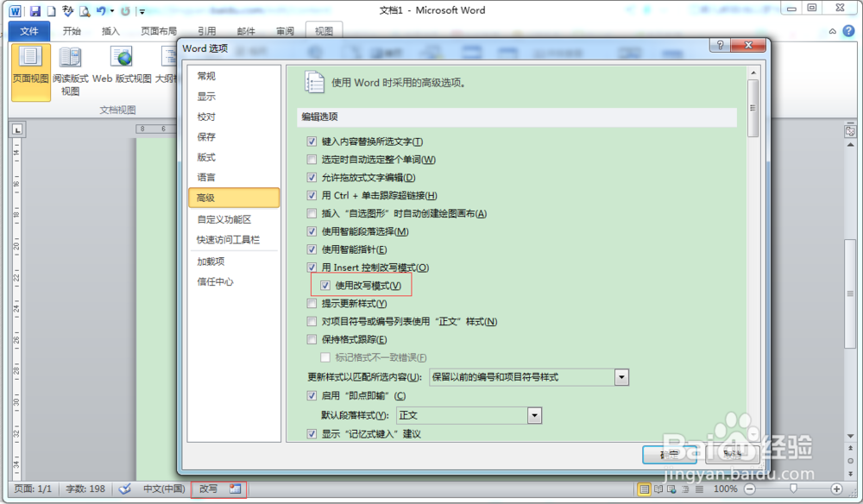863x504 pixels.
Task: Click the Spelling check icon in Quick Access Toolbar
Action: coord(67,11)
